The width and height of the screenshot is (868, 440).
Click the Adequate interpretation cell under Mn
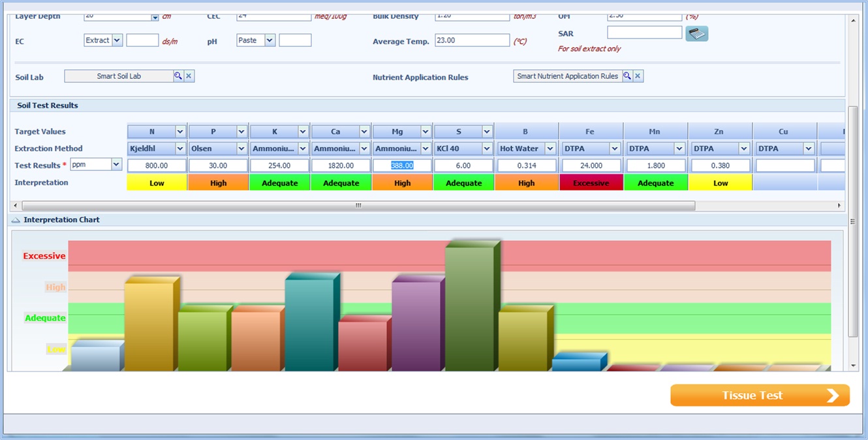tap(655, 183)
